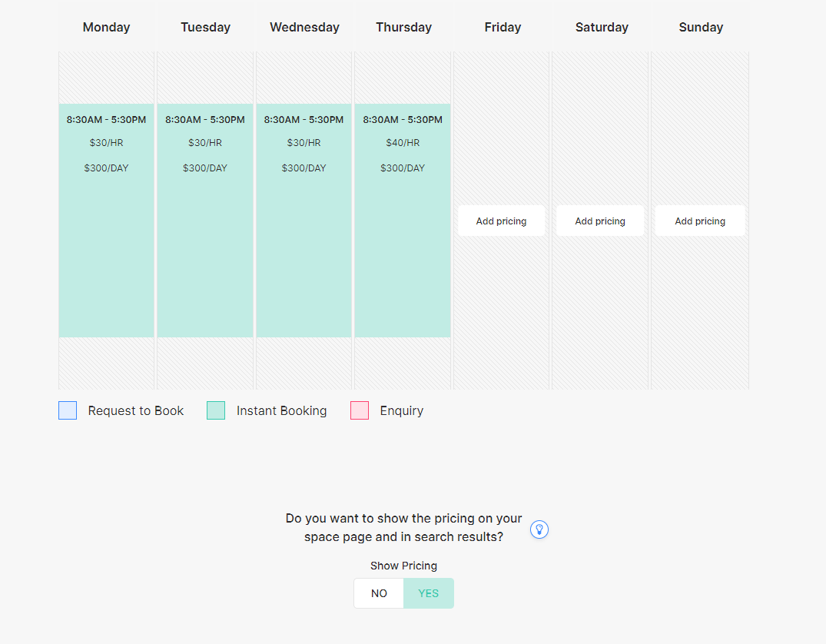Select NO for Show Pricing
Image resolution: width=826 pixels, height=644 pixels.
point(379,593)
